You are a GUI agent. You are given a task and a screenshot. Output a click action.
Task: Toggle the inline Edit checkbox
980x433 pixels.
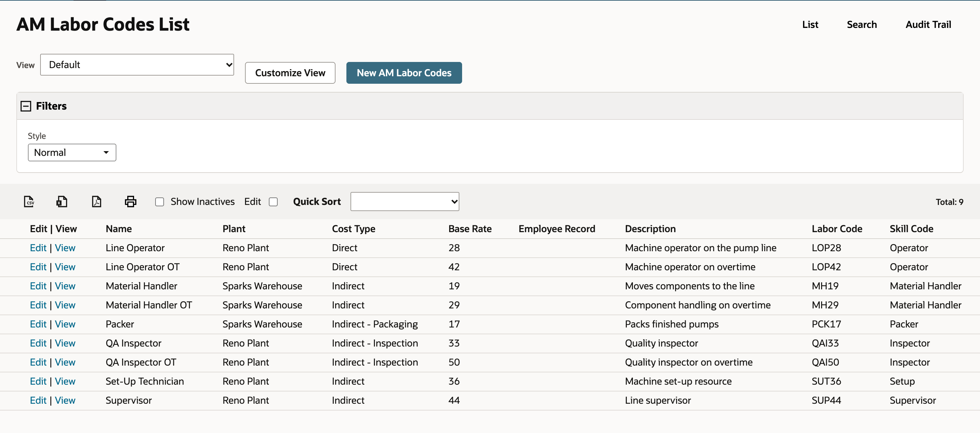273,202
